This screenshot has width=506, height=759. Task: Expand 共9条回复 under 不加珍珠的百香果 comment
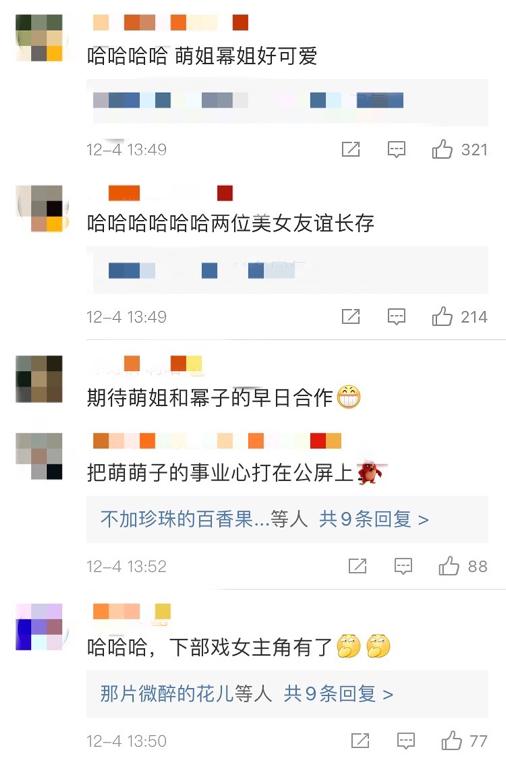click(374, 519)
